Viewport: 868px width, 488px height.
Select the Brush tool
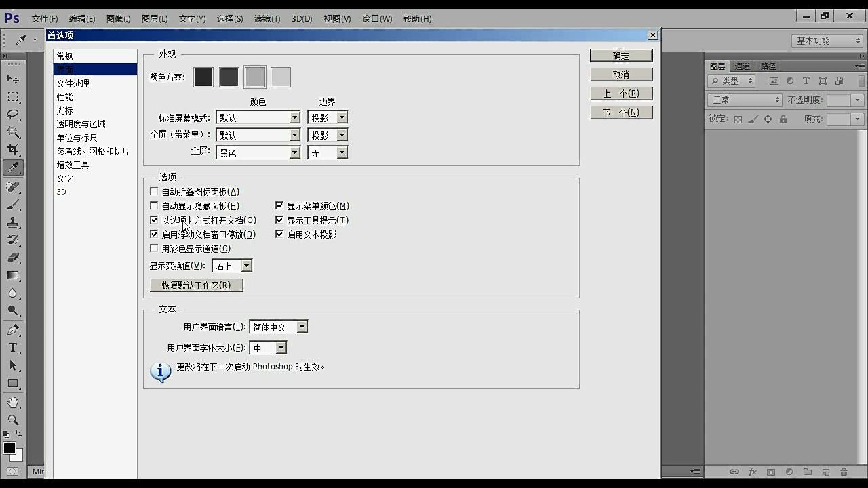(13, 205)
